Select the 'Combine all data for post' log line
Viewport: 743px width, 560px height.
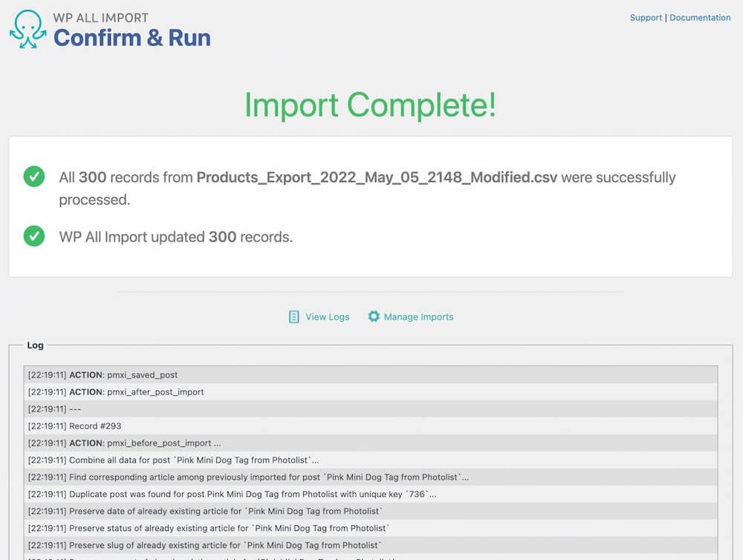click(x=371, y=460)
